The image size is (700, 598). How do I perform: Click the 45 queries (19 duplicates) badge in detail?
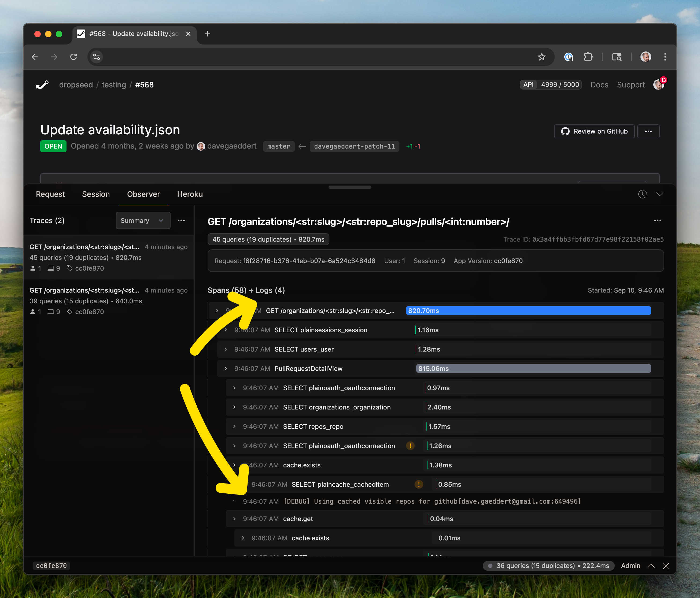pos(268,239)
